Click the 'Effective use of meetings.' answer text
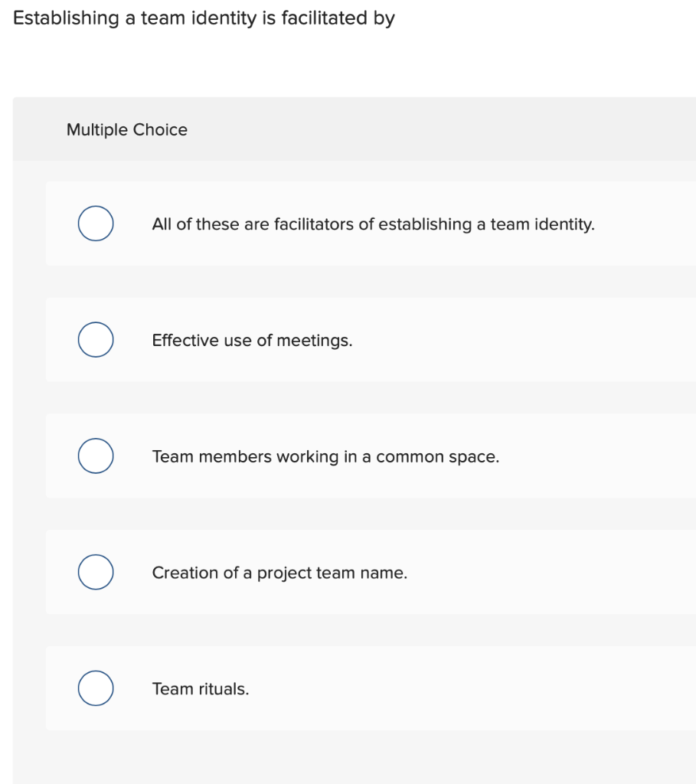696x784 pixels. click(x=252, y=341)
